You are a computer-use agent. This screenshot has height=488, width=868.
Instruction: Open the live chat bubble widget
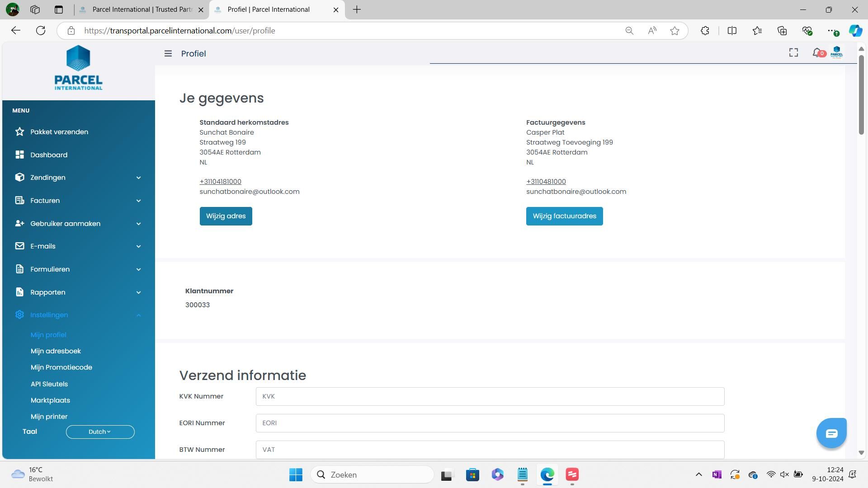coord(831,433)
